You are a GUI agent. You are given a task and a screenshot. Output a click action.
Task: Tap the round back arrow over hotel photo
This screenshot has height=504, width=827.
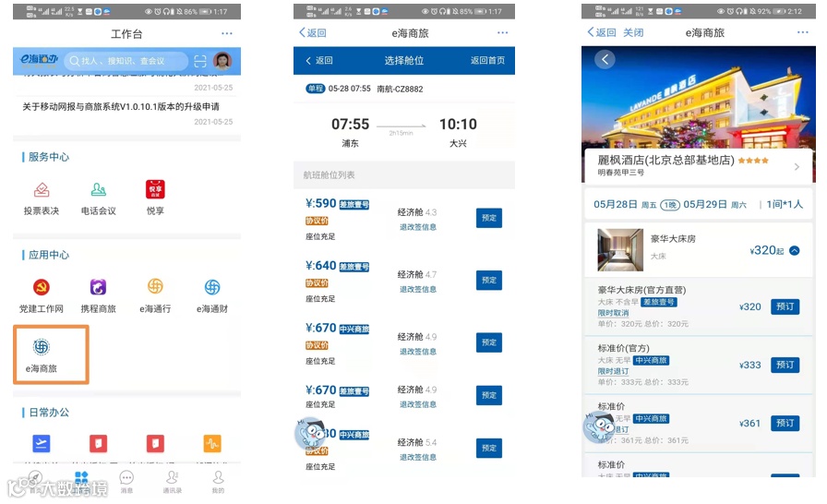[x=605, y=59]
